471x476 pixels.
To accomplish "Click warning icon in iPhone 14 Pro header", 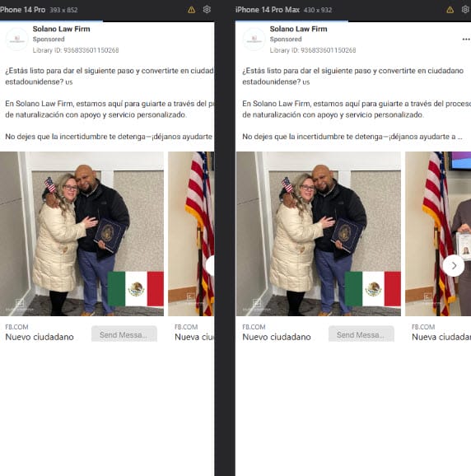I will click(192, 10).
